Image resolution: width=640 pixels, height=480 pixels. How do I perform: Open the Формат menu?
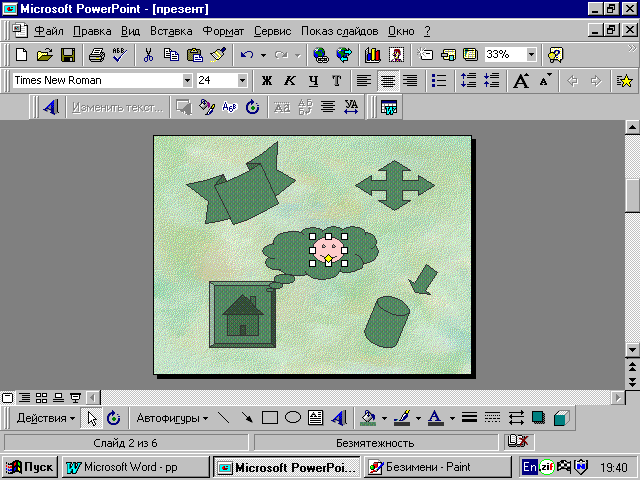pos(223,31)
